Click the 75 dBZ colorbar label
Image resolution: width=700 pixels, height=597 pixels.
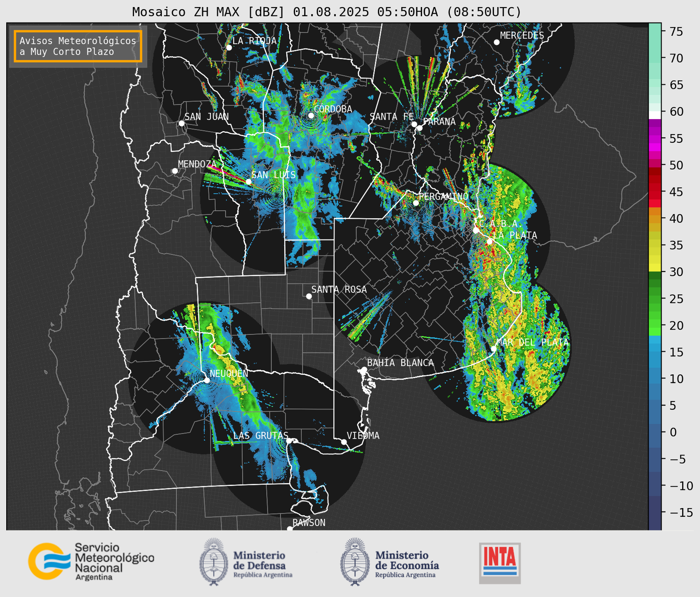pyautogui.click(x=676, y=32)
